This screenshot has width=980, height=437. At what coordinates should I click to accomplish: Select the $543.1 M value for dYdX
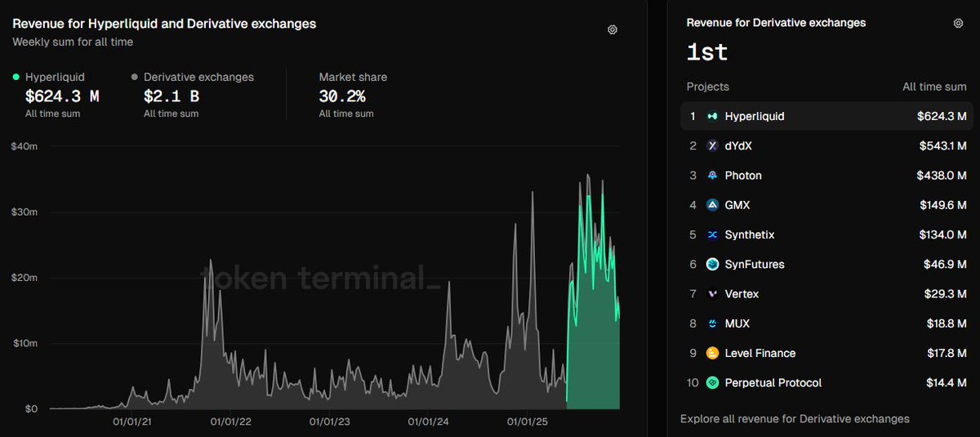click(942, 145)
